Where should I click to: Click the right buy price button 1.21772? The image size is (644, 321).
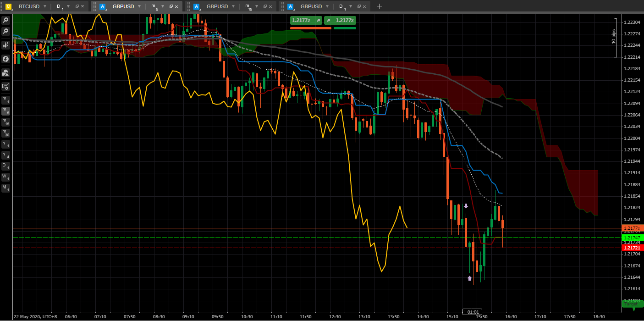coord(340,20)
